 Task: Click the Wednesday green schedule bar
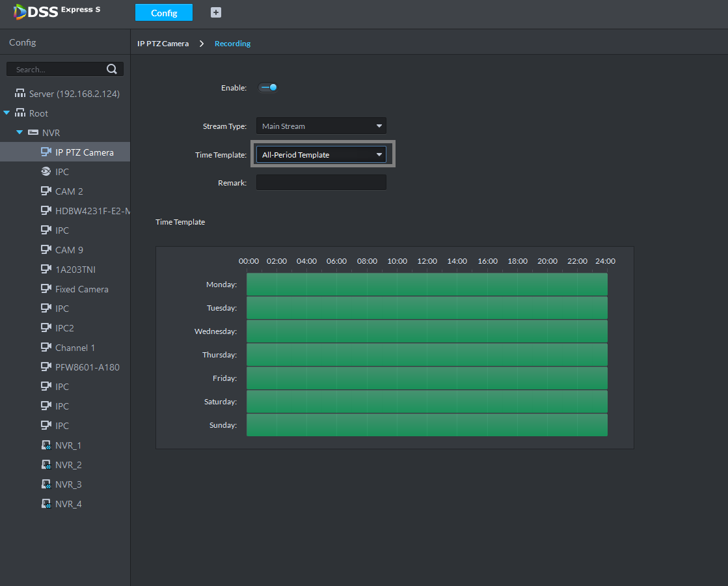tap(427, 331)
